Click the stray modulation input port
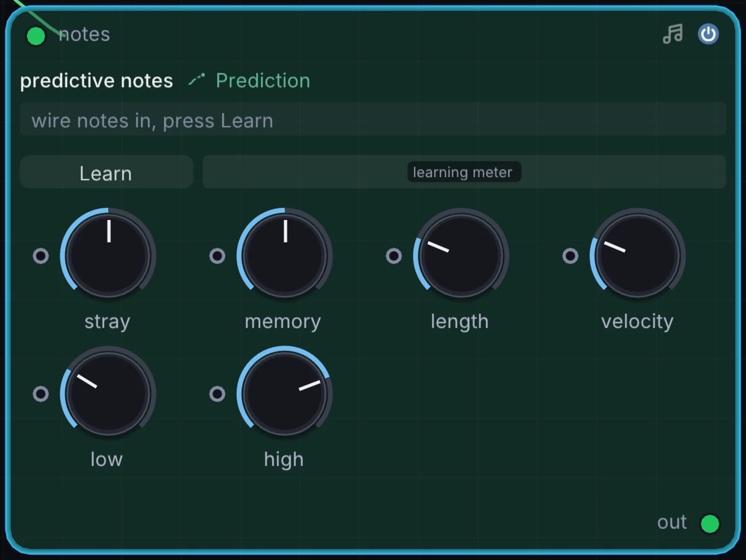 (x=41, y=256)
